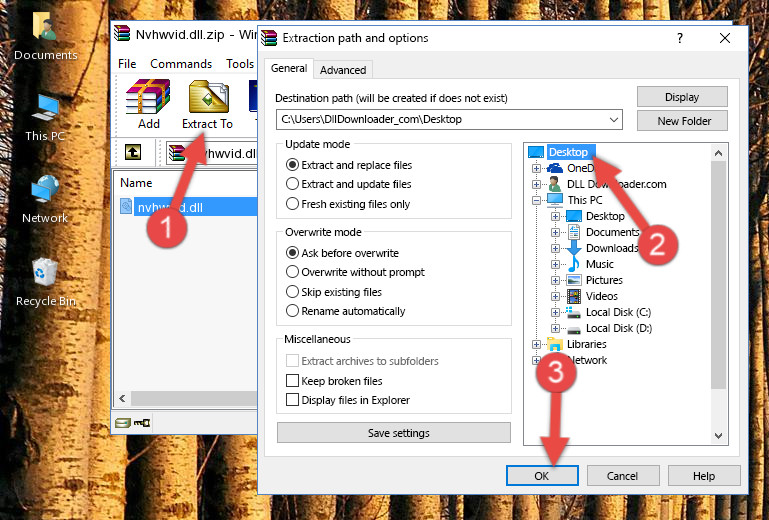Screen dimensions: 769x520
Task: Click the key password icon in status bar
Action: pyautogui.click(x=142, y=422)
